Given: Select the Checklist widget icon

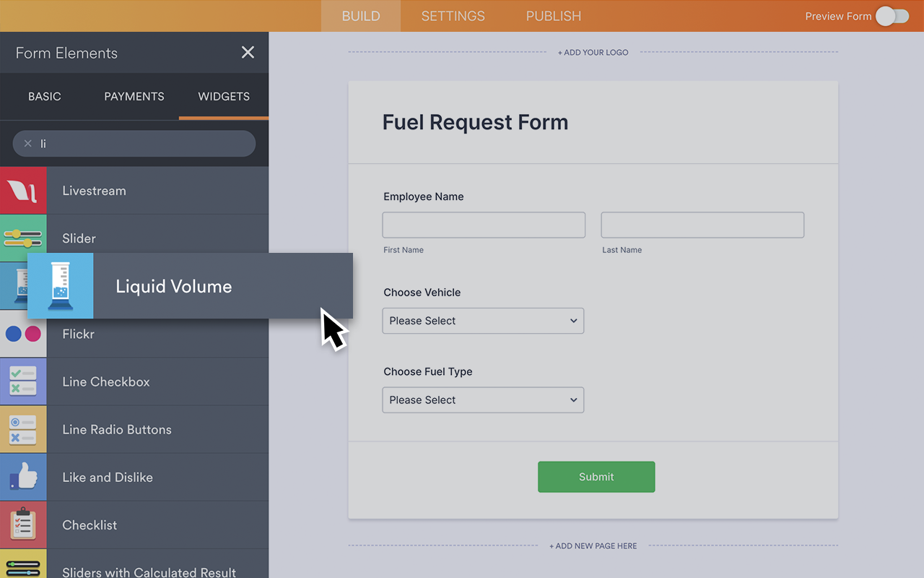Looking at the screenshot, I should pos(23,525).
